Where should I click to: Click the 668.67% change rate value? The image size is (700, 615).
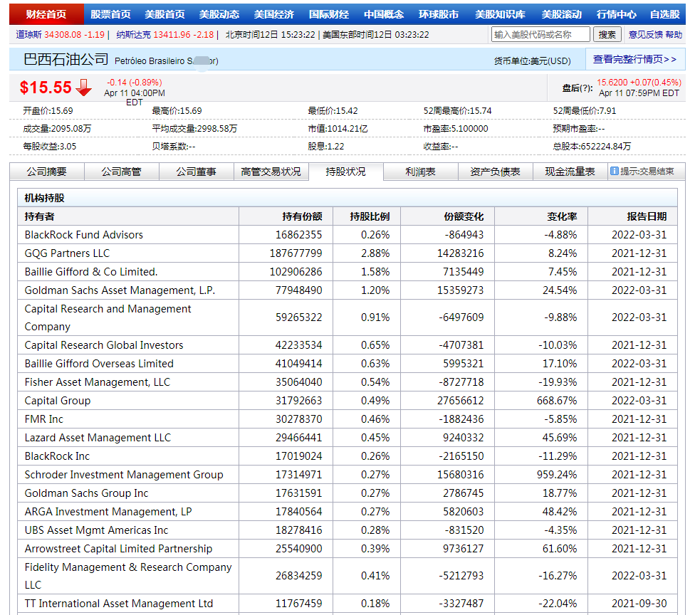557,401
